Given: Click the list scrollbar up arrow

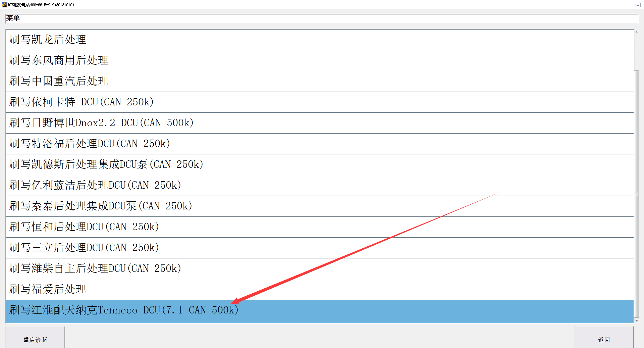Looking at the screenshot, I should pos(636,32).
